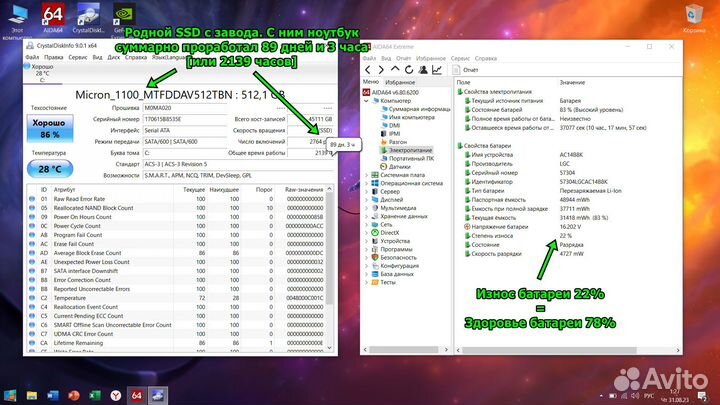
Task: Select Портативный ПК in AIDA64 tree
Action: point(407,158)
